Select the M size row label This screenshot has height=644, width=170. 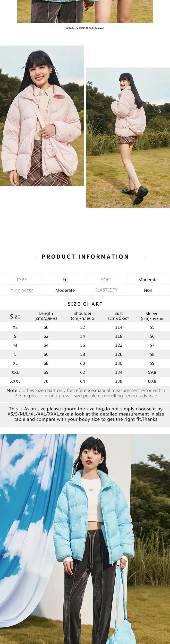pyautogui.click(x=15, y=345)
